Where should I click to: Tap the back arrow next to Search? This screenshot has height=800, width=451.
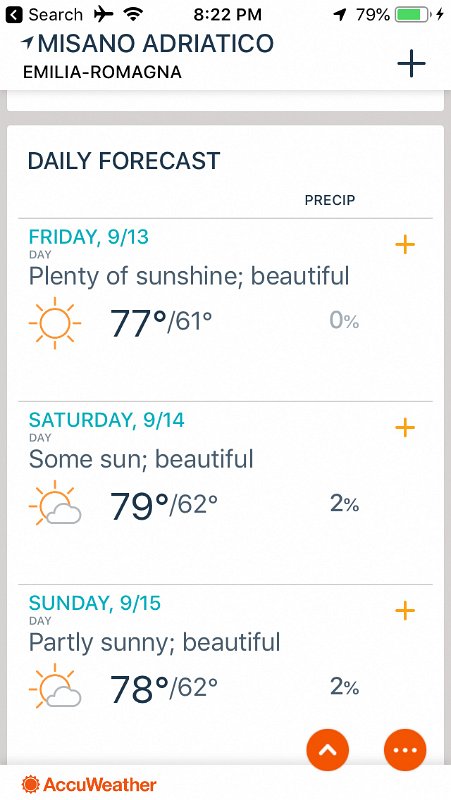pos(14,15)
